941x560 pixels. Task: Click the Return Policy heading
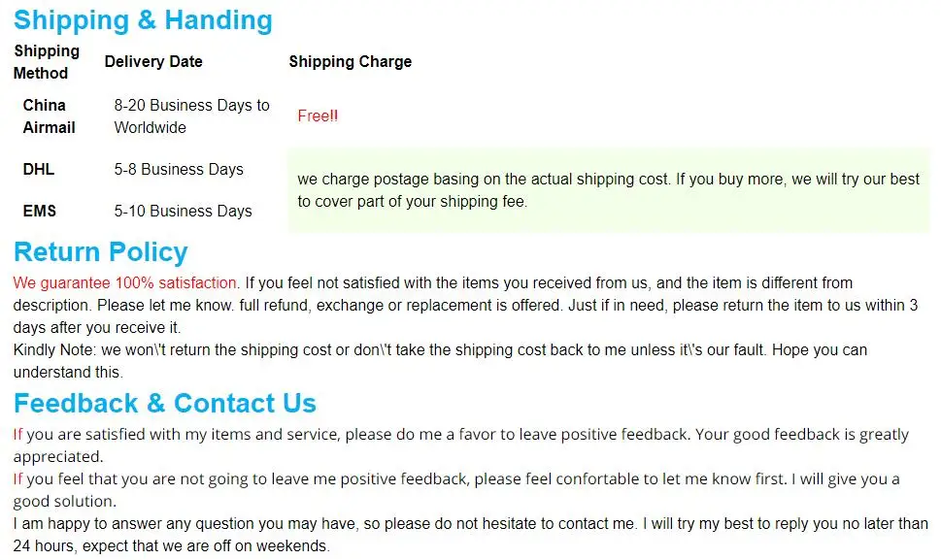click(x=100, y=251)
